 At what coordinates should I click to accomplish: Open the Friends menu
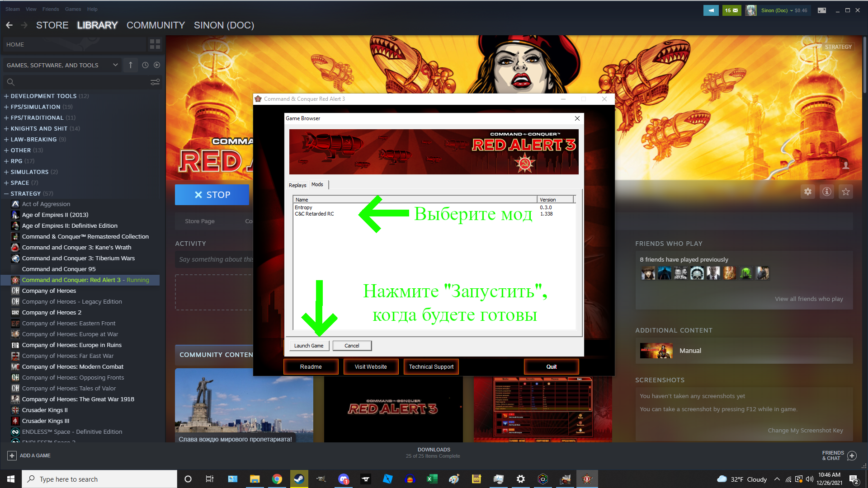pos(51,9)
